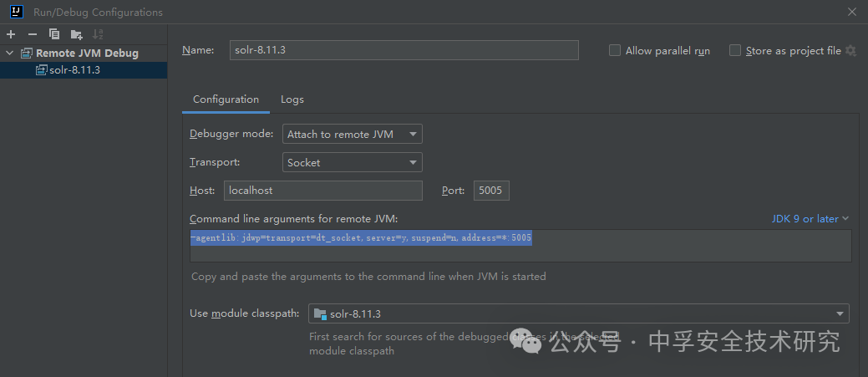Click the Use module classpath label

tap(245, 314)
